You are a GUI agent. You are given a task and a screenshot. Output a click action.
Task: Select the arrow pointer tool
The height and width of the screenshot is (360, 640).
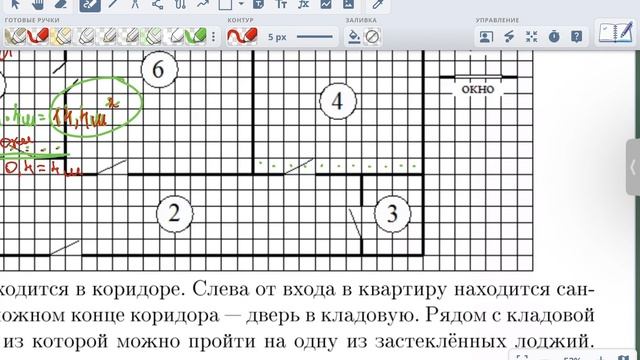(16, 4)
